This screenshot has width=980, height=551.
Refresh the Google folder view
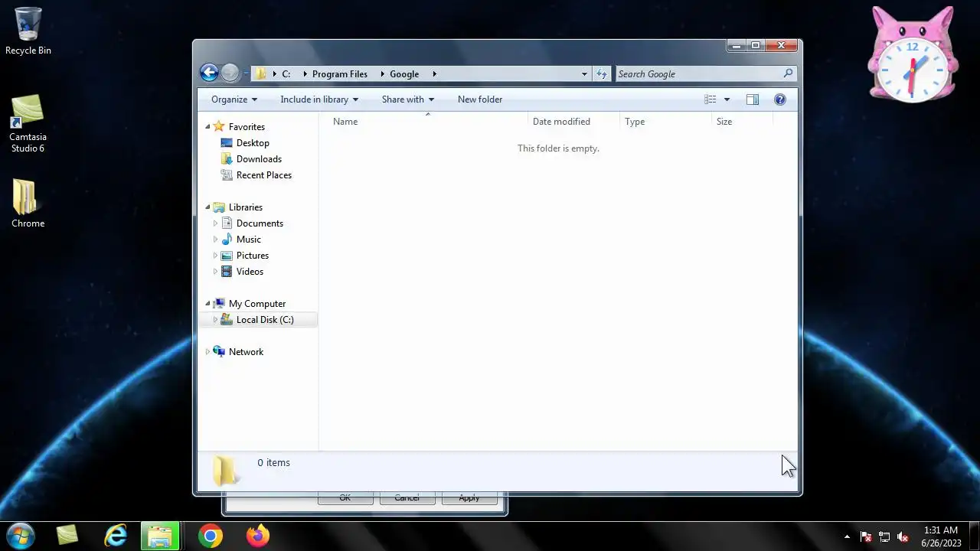coord(602,74)
